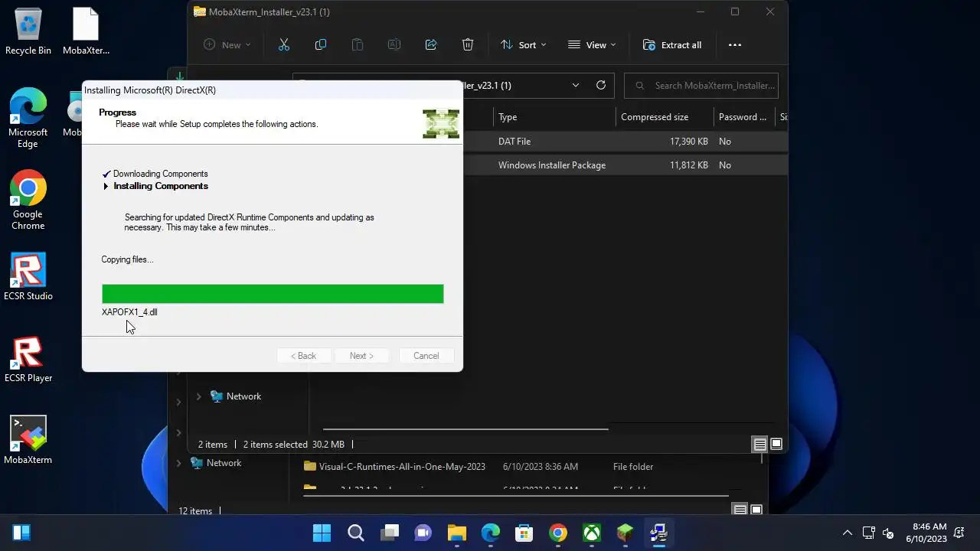Open the Chat app on the taskbar
The image size is (980, 551).
423,533
